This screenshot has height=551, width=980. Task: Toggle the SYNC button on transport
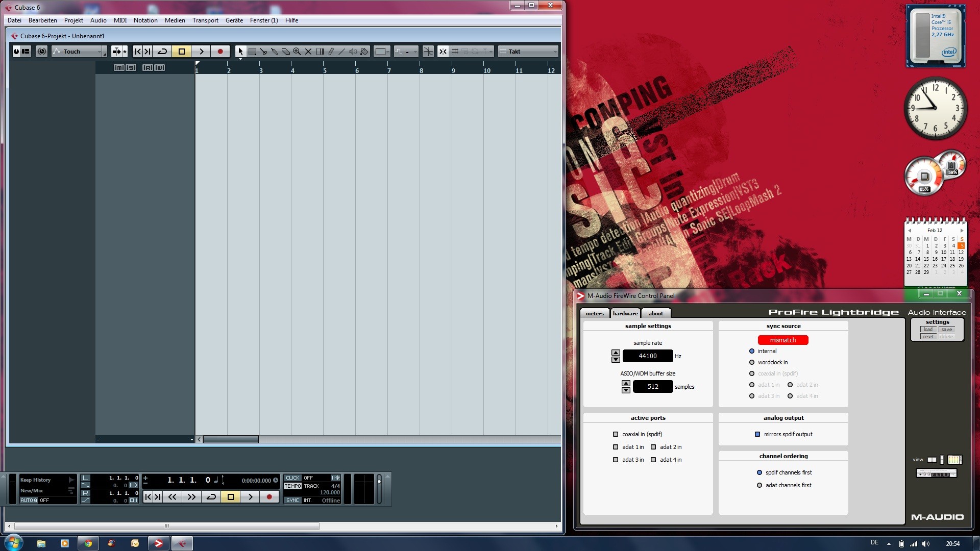pos(293,500)
